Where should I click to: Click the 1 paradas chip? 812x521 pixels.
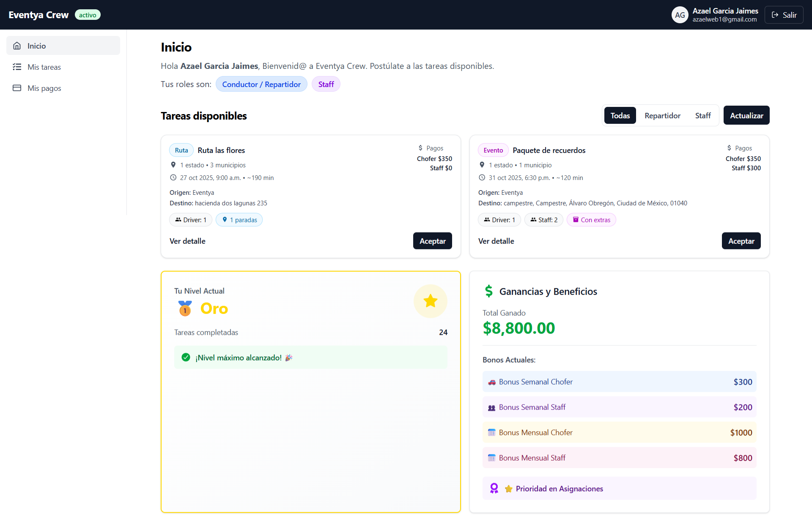[239, 220]
